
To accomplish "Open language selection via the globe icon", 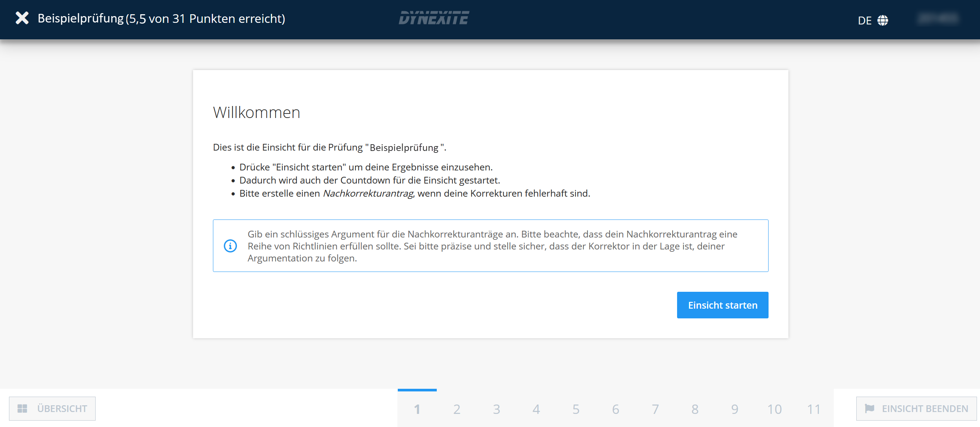I will click(x=883, y=20).
